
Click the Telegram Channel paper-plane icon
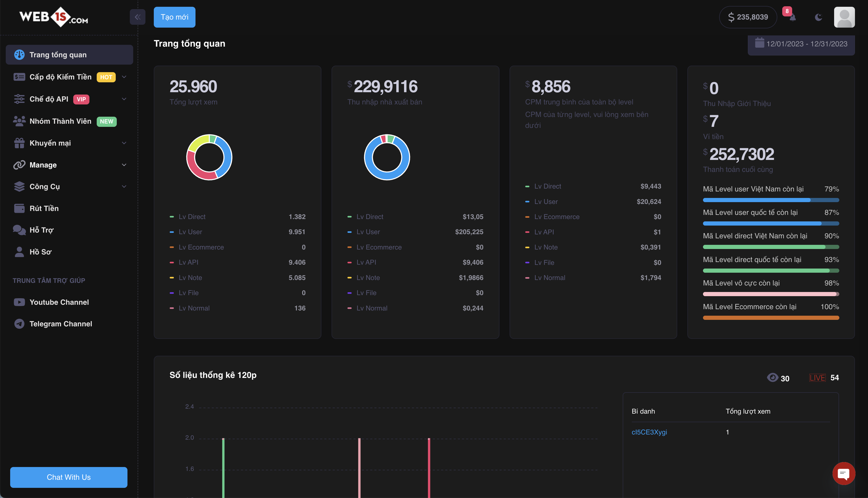pyautogui.click(x=19, y=324)
